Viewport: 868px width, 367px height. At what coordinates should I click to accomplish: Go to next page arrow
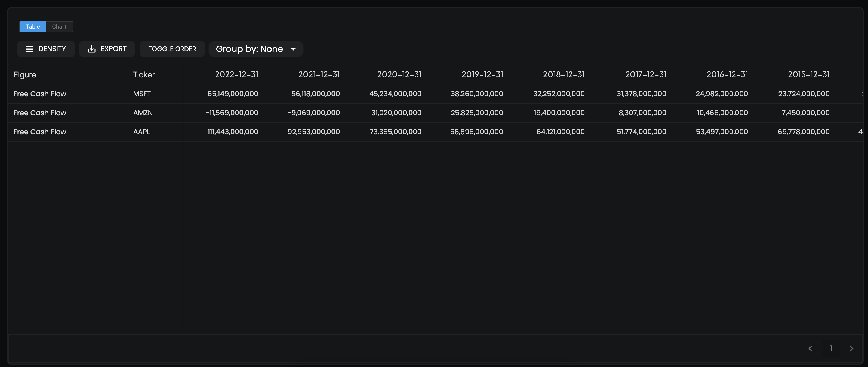(851, 349)
